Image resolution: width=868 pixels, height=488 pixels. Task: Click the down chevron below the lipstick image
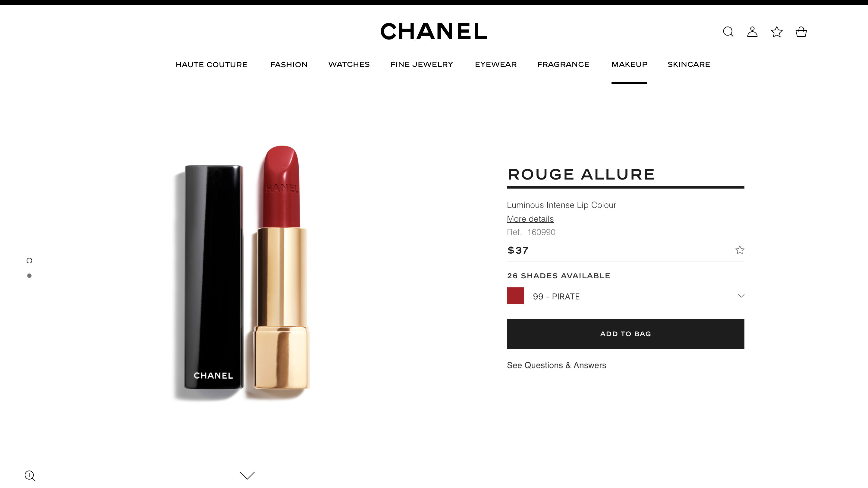coord(247,475)
